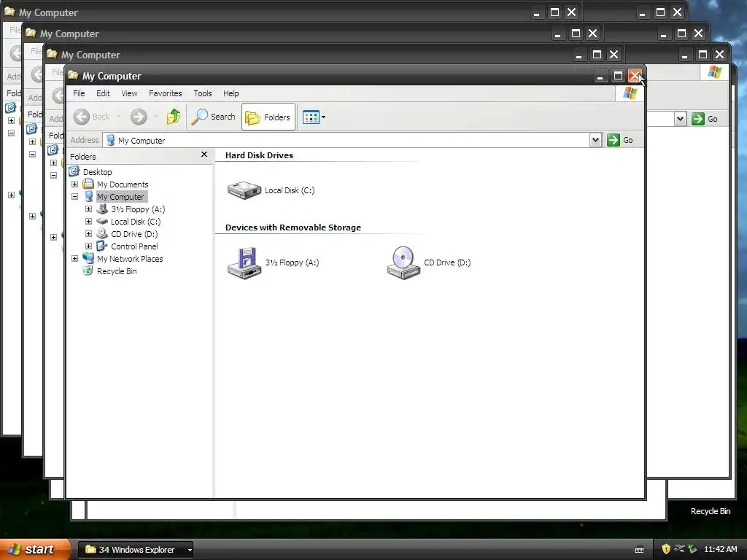Click the front My Computer title bar icon

(x=74, y=76)
